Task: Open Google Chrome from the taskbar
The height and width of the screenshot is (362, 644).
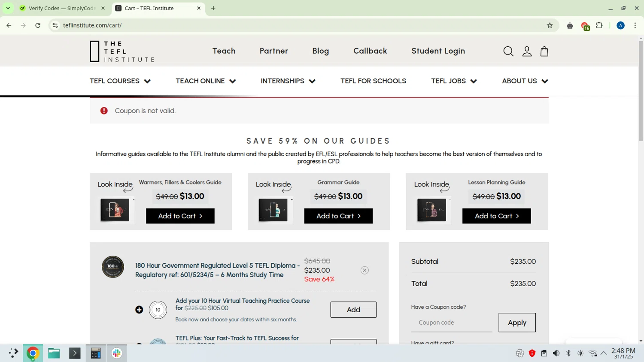Action: point(33,353)
